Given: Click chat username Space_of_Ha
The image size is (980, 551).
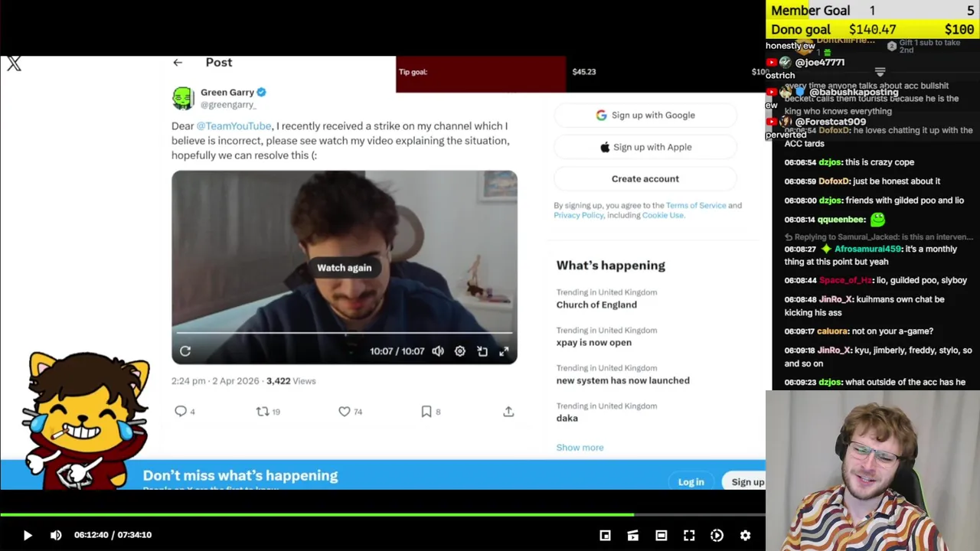Looking at the screenshot, I should click(845, 280).
